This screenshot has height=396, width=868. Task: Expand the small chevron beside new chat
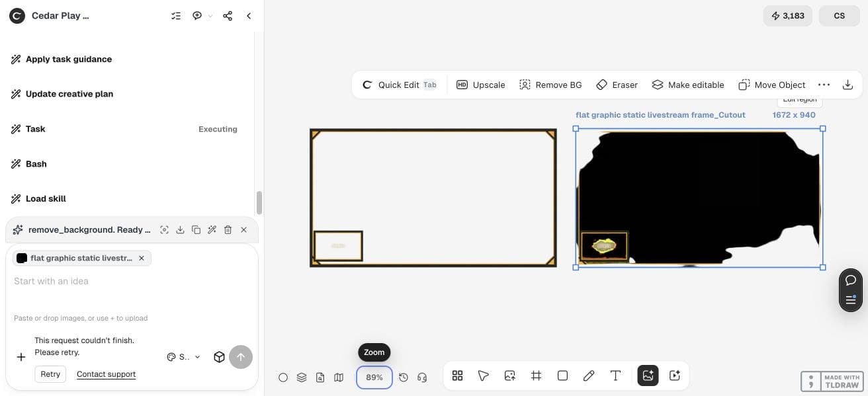click(x=210, y=16)
